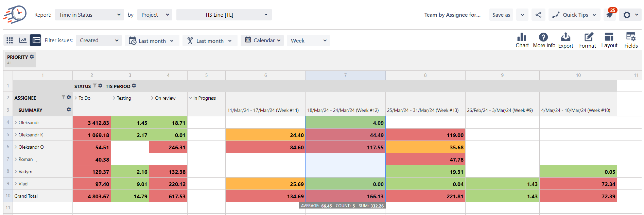644x215 pixels.
Task: Click the Save as button
Action: (x=501, y=15)
